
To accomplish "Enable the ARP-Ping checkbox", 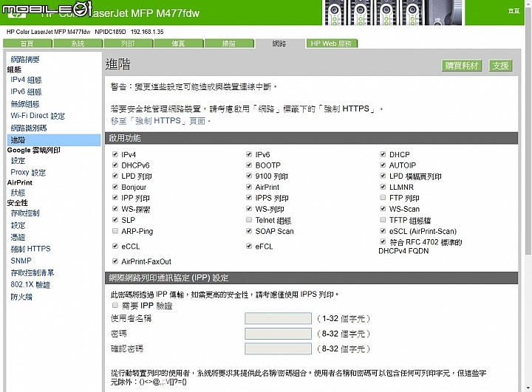I will tap(115, 231).
